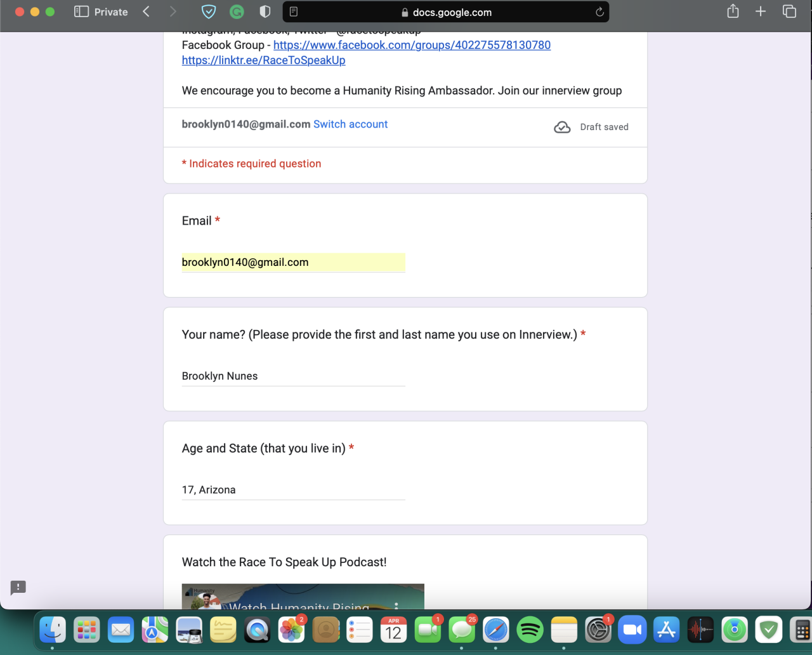Click the Switch account link

350,124
